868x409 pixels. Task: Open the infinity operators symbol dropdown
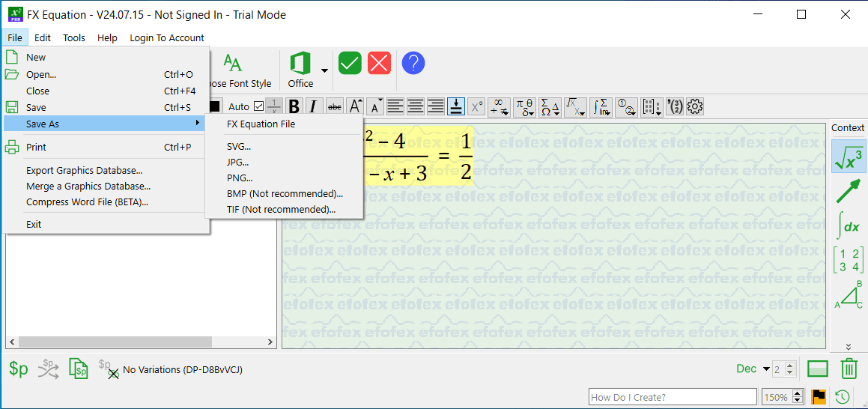coord(498,106)
